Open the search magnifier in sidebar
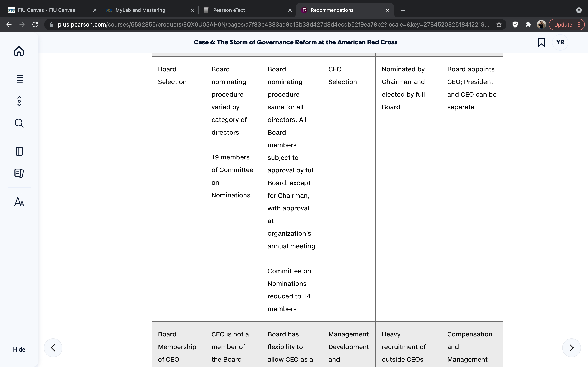 (19, 123)
